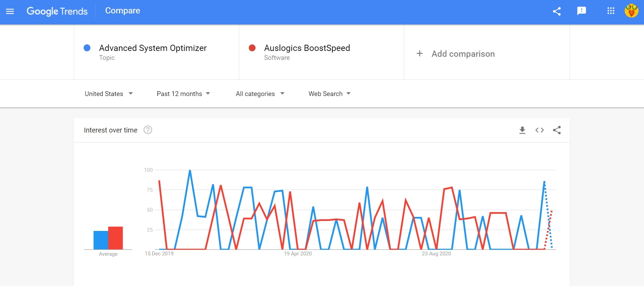Share the Interest over time chart
The width and height of the screenshot is (644, 286).
pyautogui.click(x=557, y=130)
